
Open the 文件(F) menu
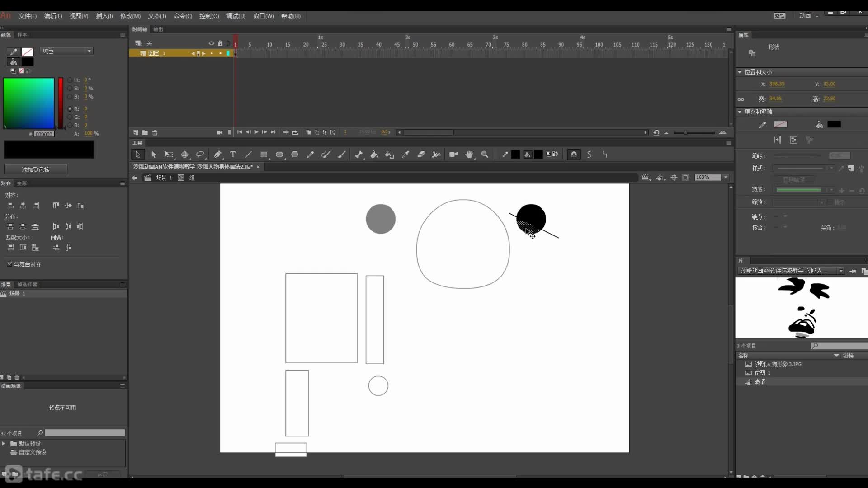coord(28,16)
